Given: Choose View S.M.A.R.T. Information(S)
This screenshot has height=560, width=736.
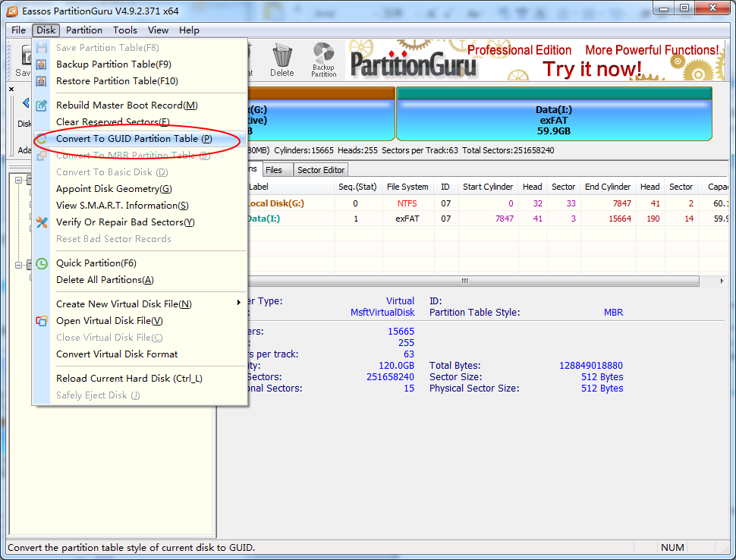Looking at the screenshot, I should tap(140, 206).
